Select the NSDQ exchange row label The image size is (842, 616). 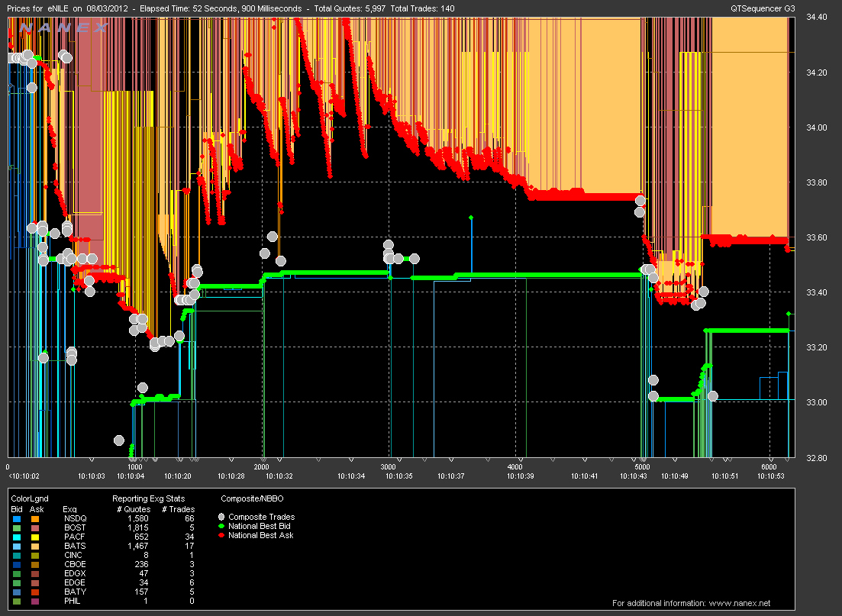coord(75,519)
